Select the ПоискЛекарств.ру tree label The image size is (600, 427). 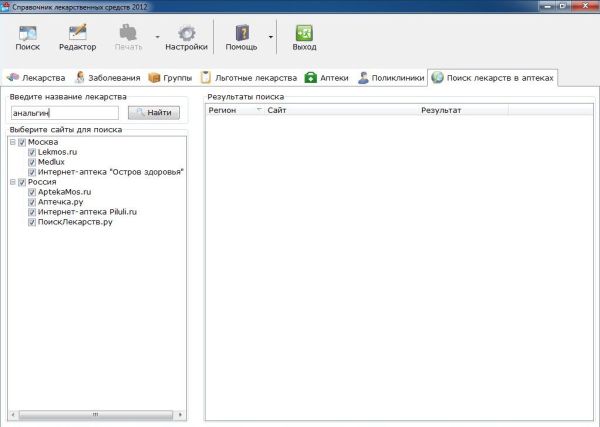[x=75, y=222]
